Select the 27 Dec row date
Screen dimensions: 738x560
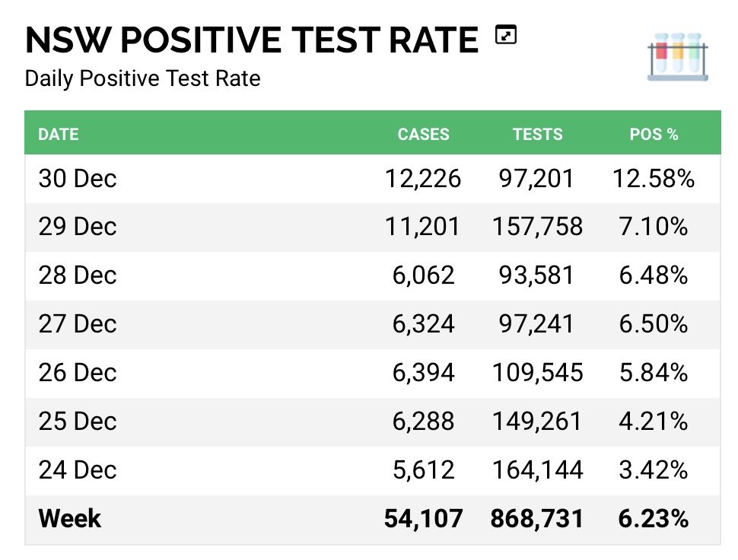coord(78,324)
